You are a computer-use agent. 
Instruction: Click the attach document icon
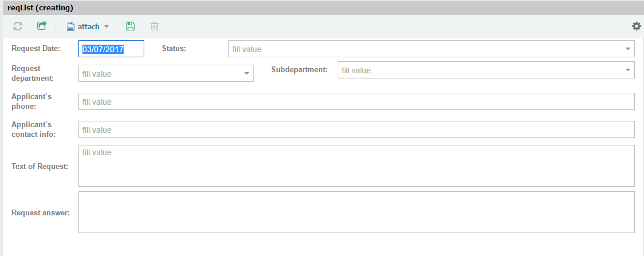coord(71,26)
